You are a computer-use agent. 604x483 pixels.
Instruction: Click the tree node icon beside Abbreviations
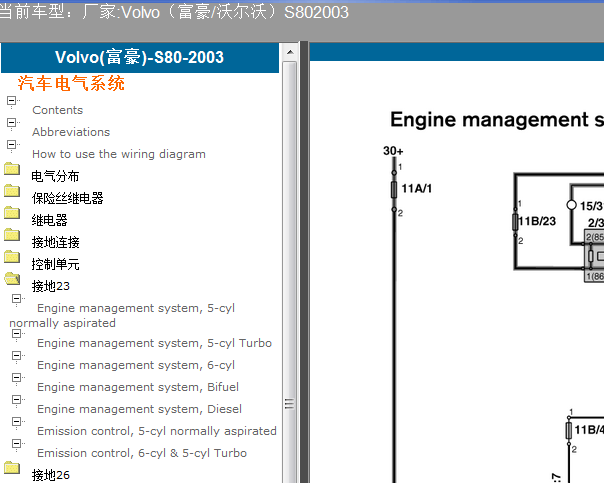click(x=12, y=123)
